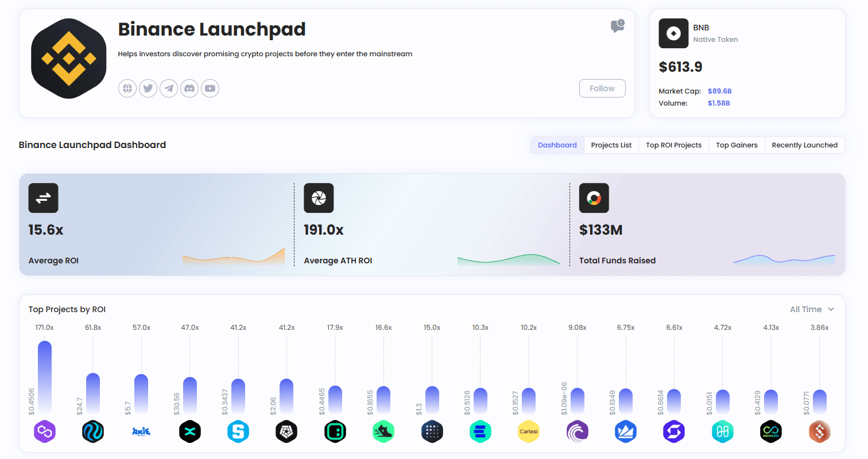Switch to the Top Gainers tab
This screenshot has width=868, height=459.
tap(737, 145)
